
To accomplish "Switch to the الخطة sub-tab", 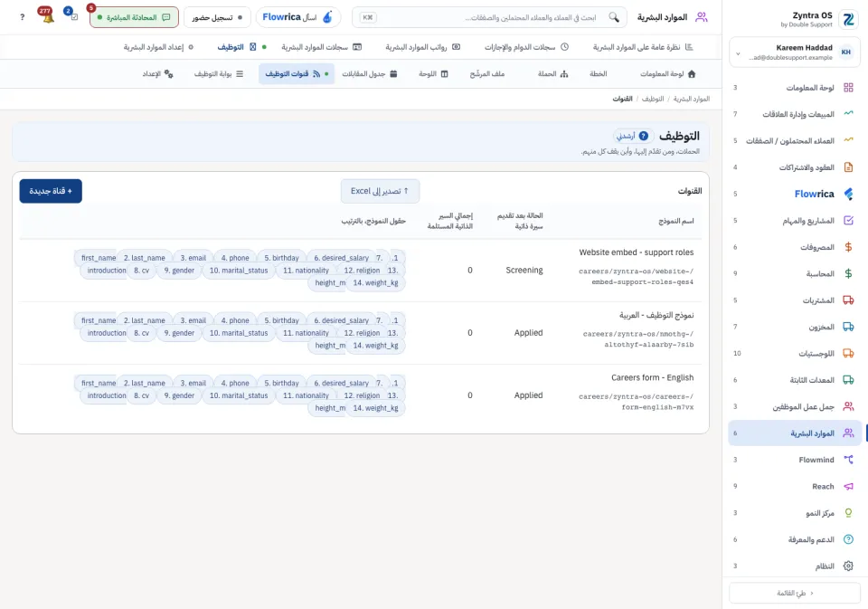I will pos(598,73).
